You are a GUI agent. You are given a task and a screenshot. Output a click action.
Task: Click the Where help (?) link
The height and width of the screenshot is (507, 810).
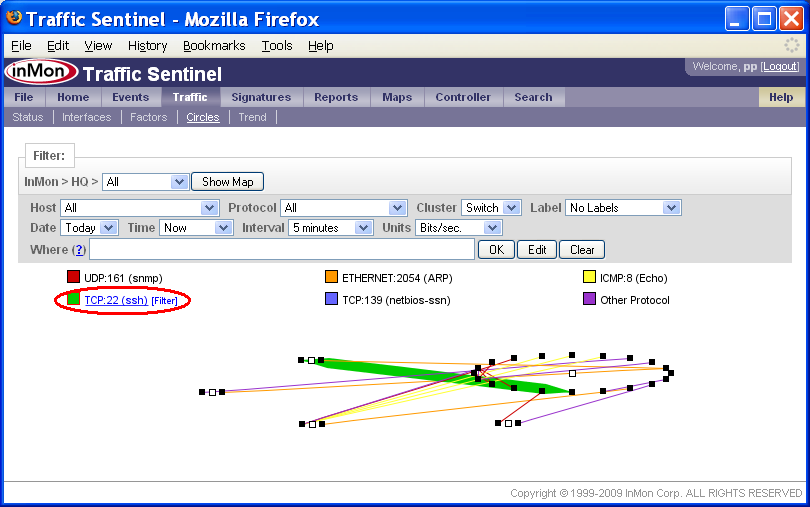pyautogui.click(x=79, y=250)
